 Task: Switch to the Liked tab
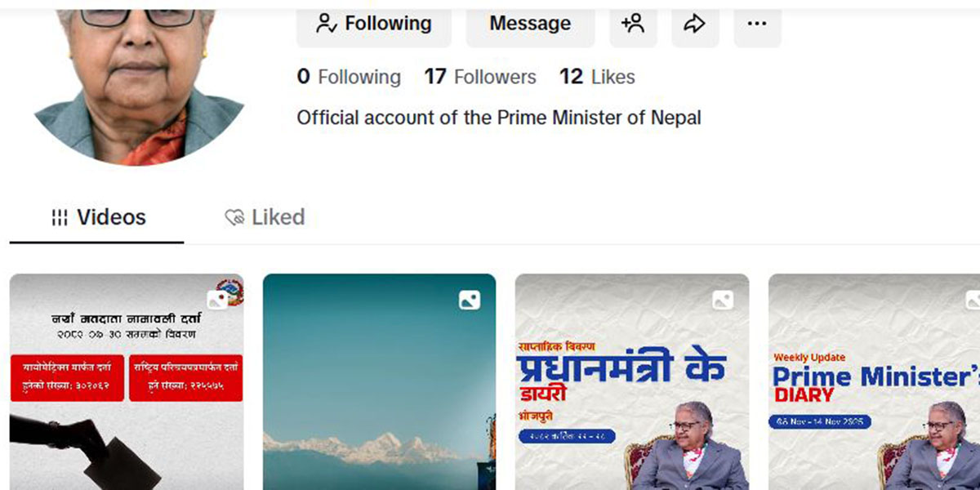point(265,217)
